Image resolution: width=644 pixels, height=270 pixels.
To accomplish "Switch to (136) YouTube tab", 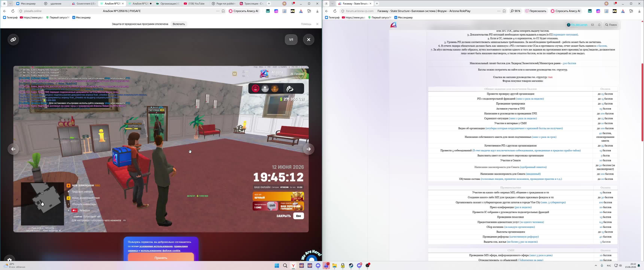I will 195,4.
